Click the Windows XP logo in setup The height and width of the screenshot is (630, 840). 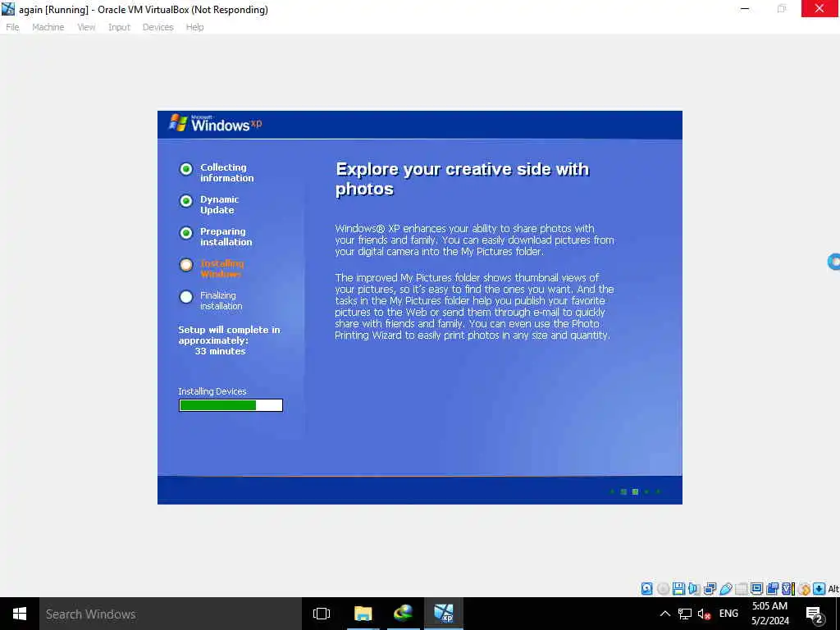(x=216, y=124)
